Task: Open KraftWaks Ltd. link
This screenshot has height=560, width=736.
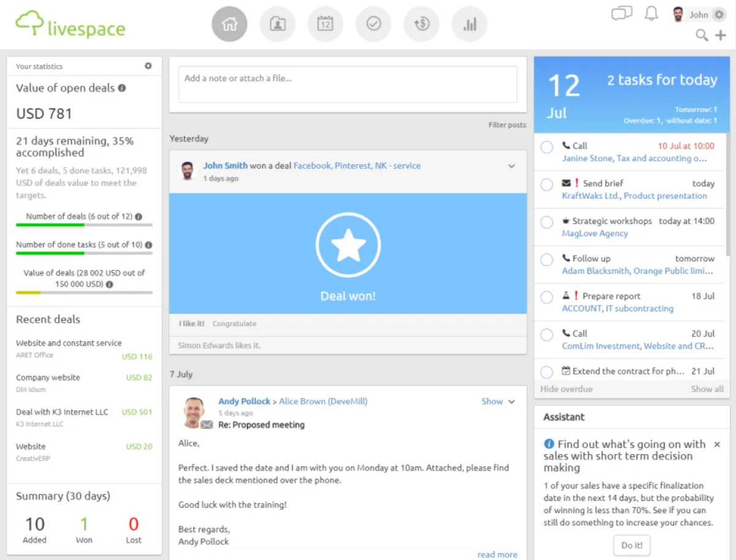Action: pyautogui.click(x=591, y=196)
